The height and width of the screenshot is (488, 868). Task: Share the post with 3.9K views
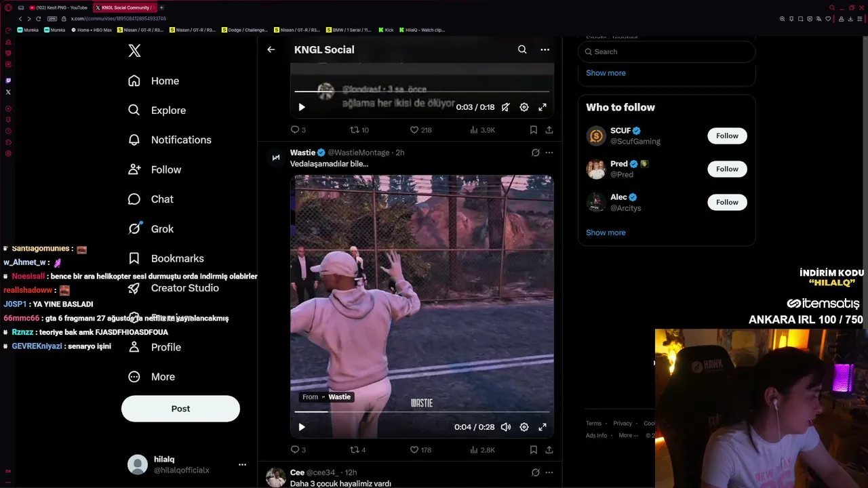coord(549,130)
